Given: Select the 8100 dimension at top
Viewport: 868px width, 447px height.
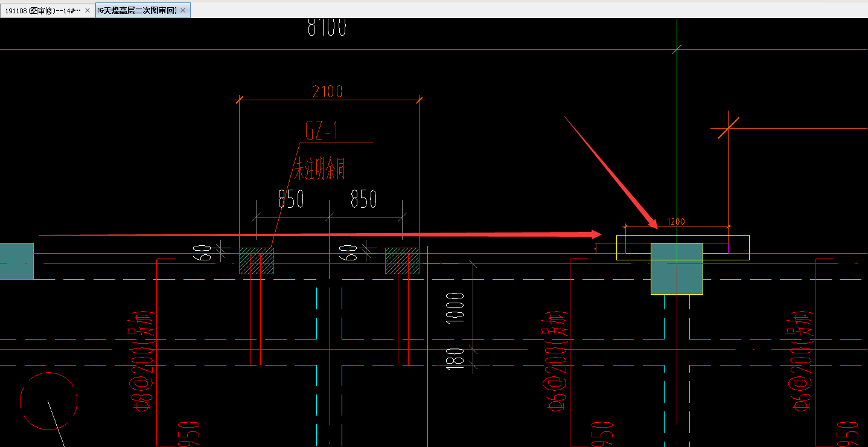Looking at the screenshot, I should pyautogui.click(x=327, y=27).
